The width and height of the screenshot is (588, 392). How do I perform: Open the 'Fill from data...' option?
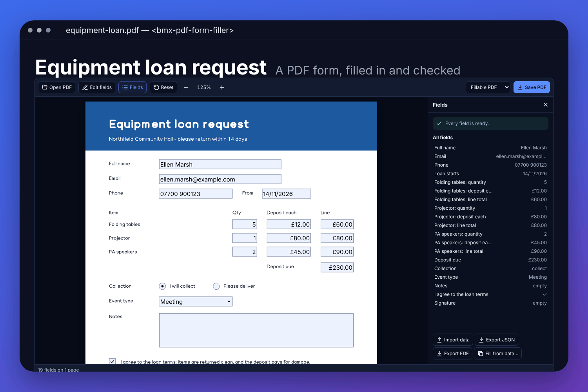pos(498,354)
